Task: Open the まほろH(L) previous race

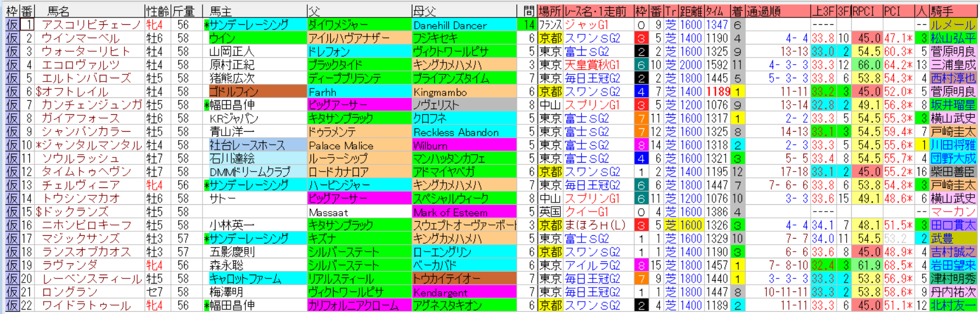Action: (x=595, y=225)
